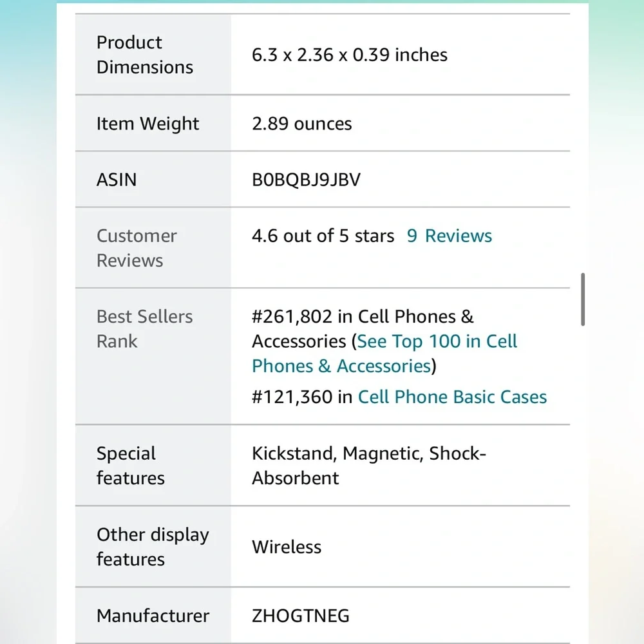
Task: Click the Special features label
Action: tap(131, 466)
